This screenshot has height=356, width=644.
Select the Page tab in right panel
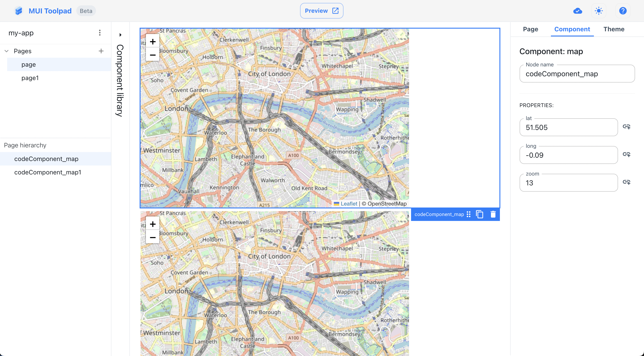click(x=531, y=29)
